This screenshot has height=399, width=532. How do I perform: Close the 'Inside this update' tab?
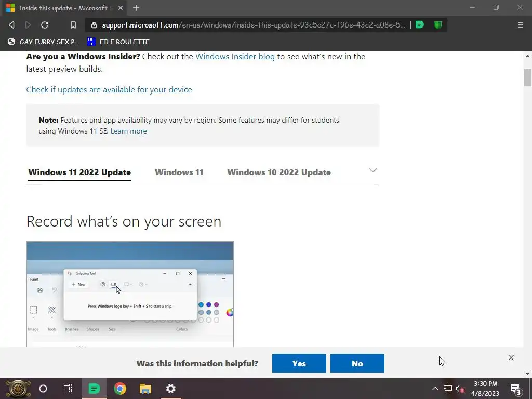(x=121, y=8)
